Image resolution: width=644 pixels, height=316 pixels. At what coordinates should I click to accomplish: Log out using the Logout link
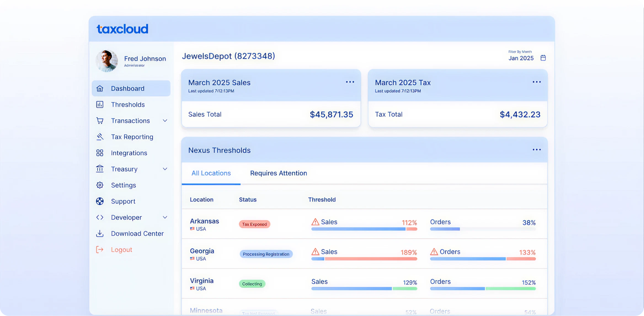pos(122,250)
